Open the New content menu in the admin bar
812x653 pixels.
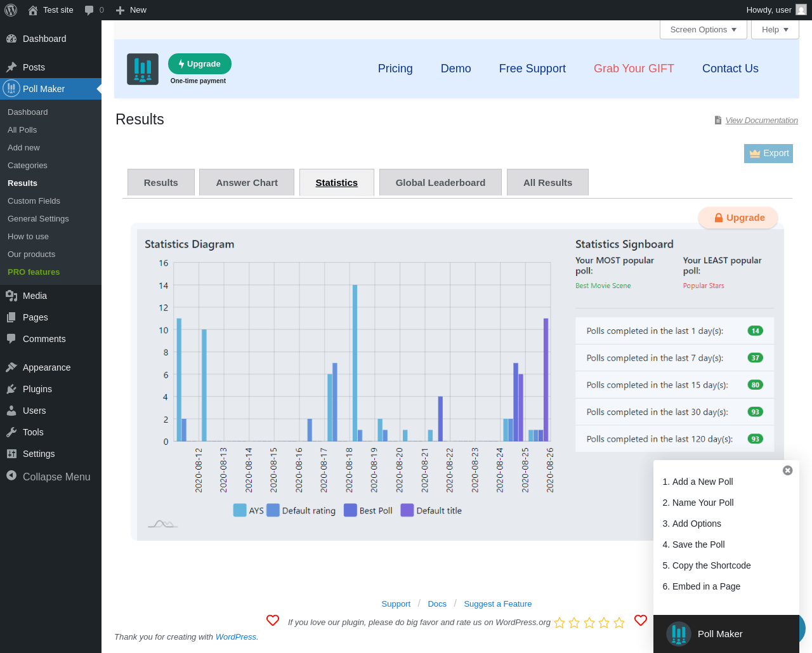tap(131, 10)
